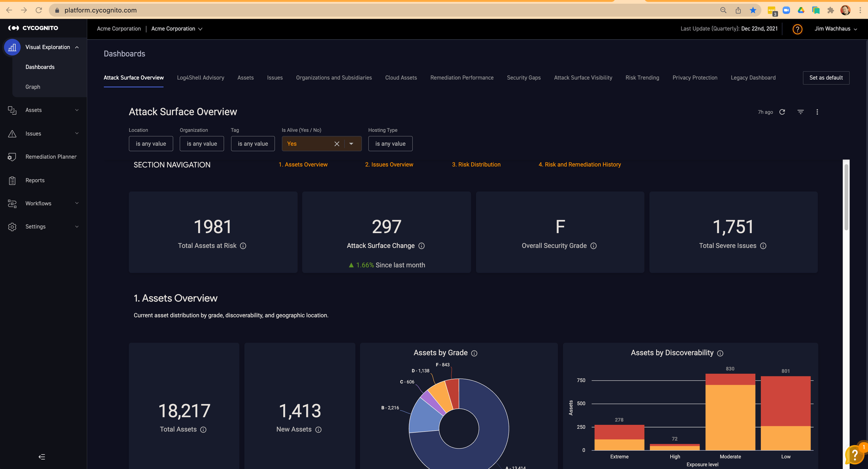Screen dimensions: 868x469
Task: Click the Set as default button
Action: coord(826,78)
